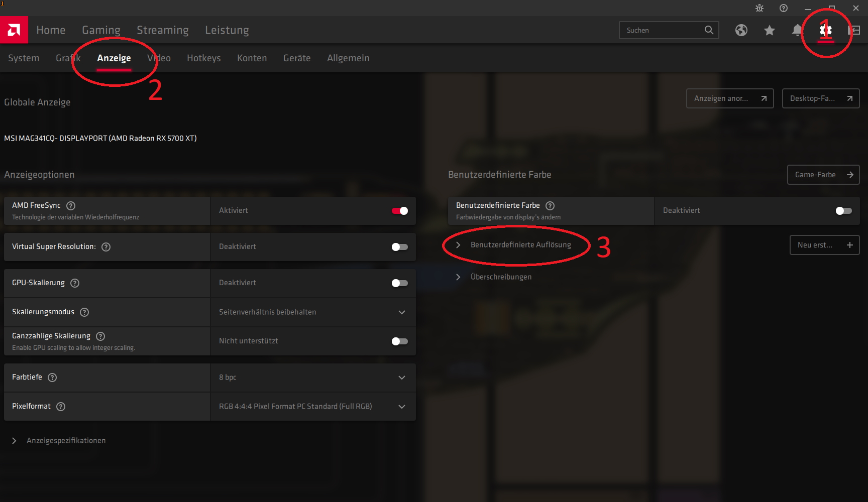Open settings gear icon
868x502 pixels.
pyautogui.click(x=826, y=30)
